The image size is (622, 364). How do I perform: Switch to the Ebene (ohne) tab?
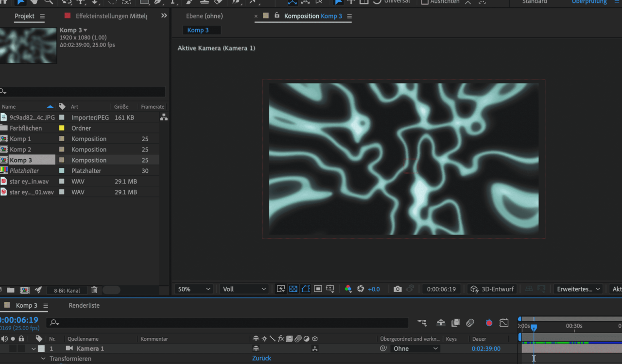(204, 16)
